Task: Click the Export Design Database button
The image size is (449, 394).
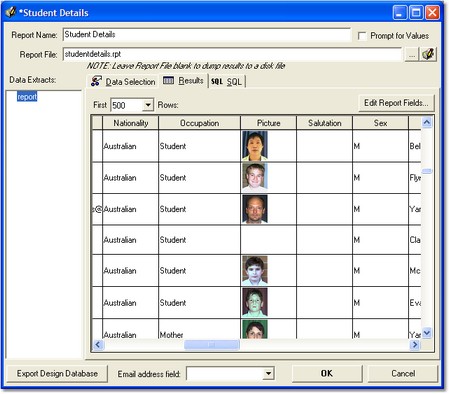Action: (x=57, y=373)
